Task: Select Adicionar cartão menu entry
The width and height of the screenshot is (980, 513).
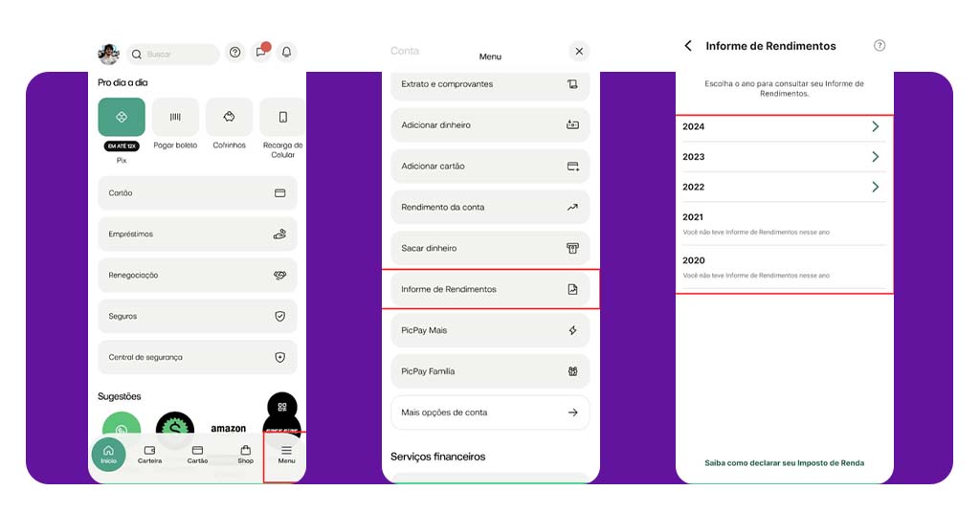Action: pos(490,167)
